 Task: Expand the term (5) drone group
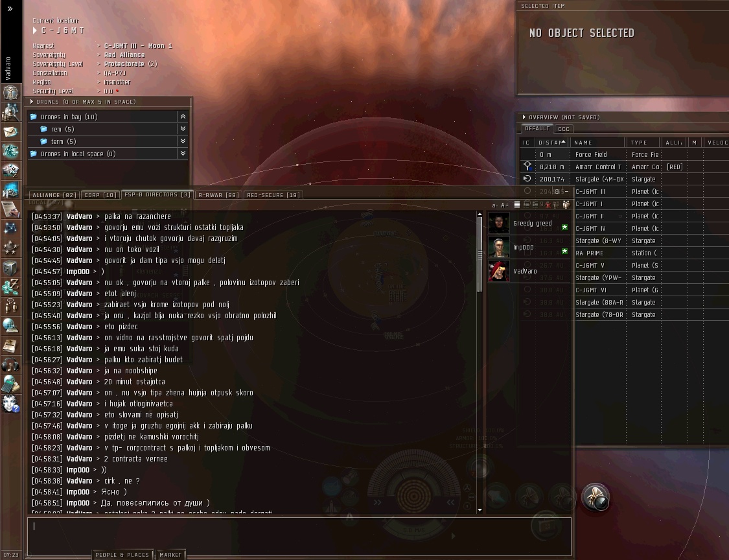(183, 141)
